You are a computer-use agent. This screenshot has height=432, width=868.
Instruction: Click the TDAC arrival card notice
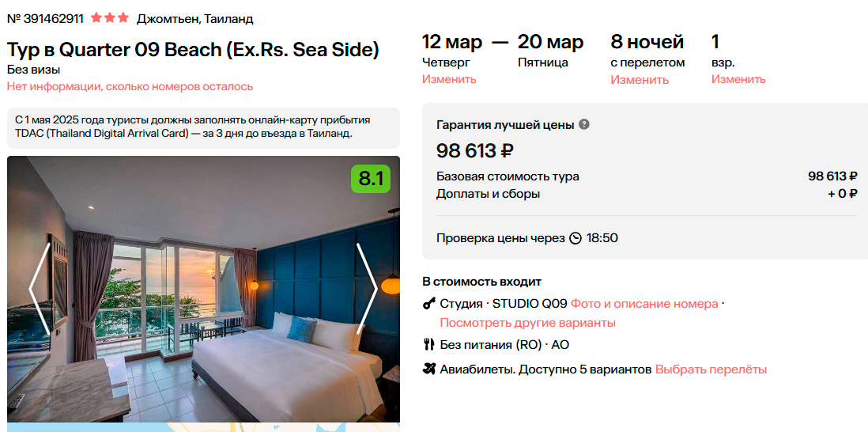[x=203, y=127]
